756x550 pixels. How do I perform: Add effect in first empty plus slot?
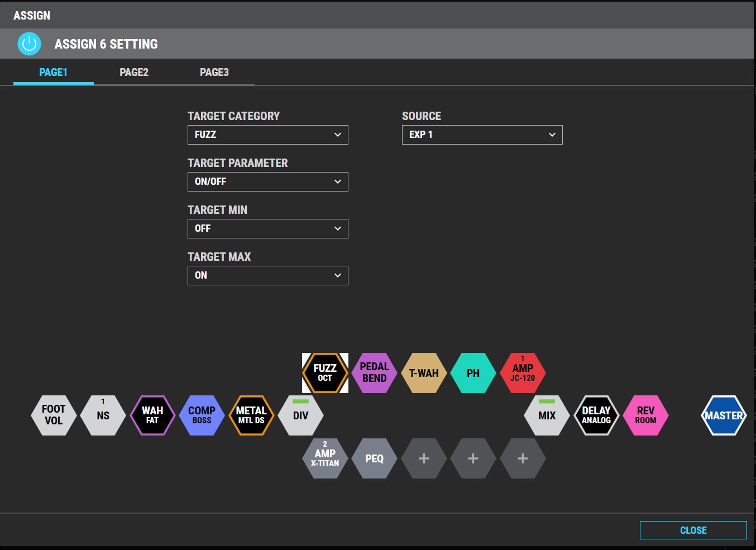[x=424, y=458]
